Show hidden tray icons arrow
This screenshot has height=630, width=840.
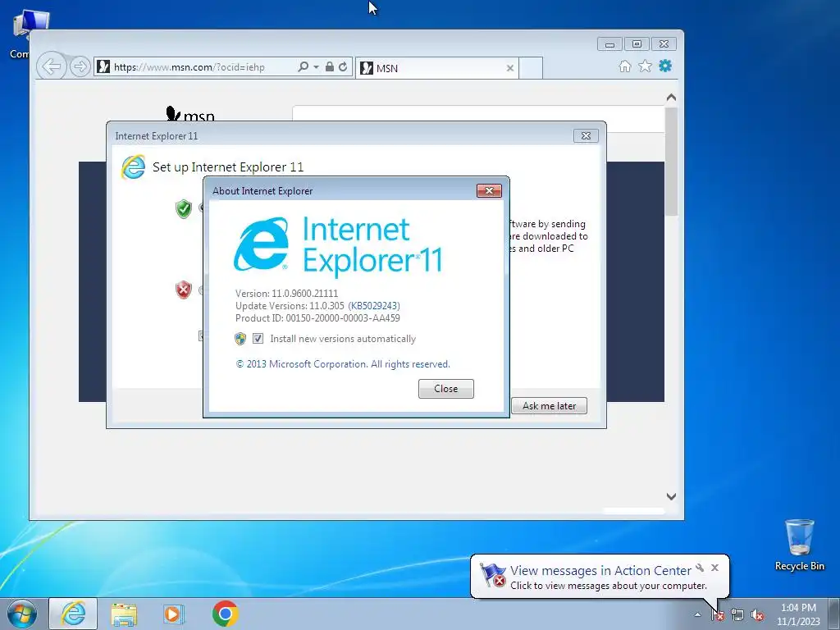click(x=697, y=614)
